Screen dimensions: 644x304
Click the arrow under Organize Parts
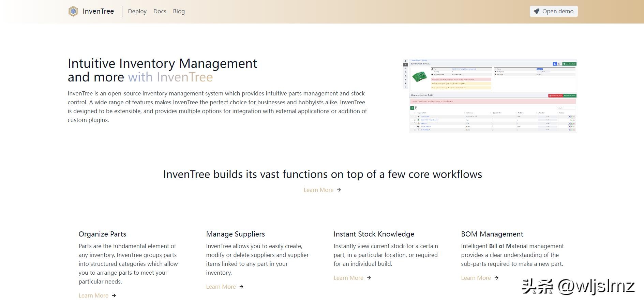(114, 295)
